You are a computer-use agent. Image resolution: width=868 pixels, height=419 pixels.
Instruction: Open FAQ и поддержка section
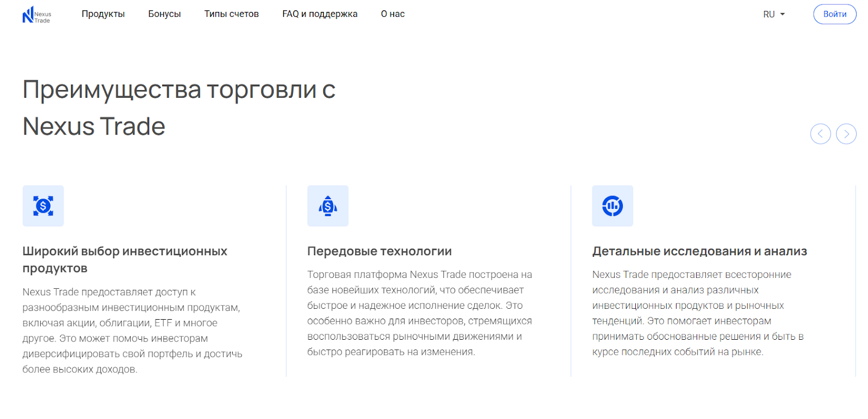[x=320, y=14]
